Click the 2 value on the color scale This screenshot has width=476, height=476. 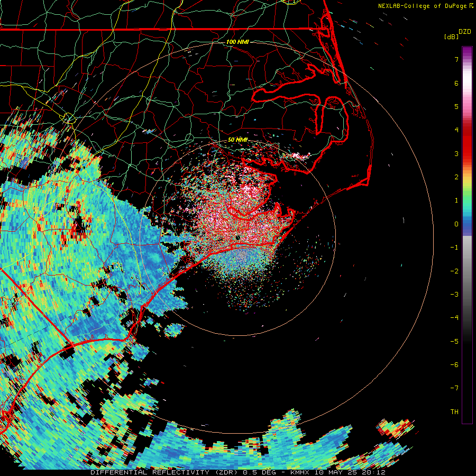[x=456, y=177]
